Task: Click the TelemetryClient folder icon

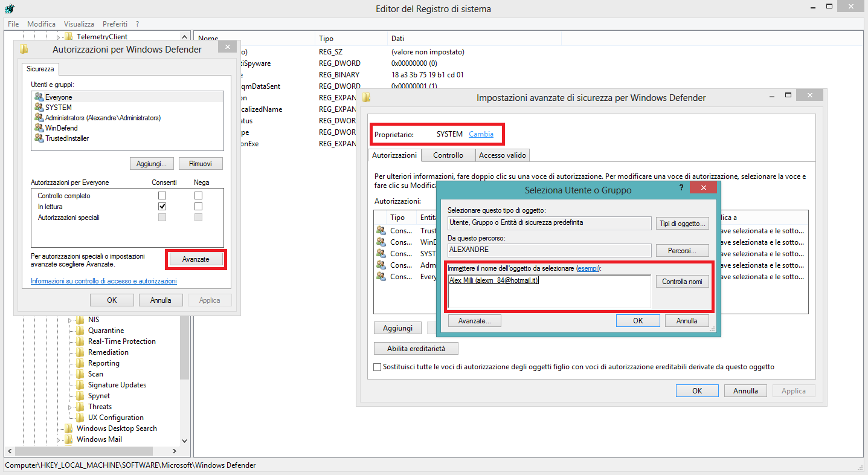Action: pos(69,37)
